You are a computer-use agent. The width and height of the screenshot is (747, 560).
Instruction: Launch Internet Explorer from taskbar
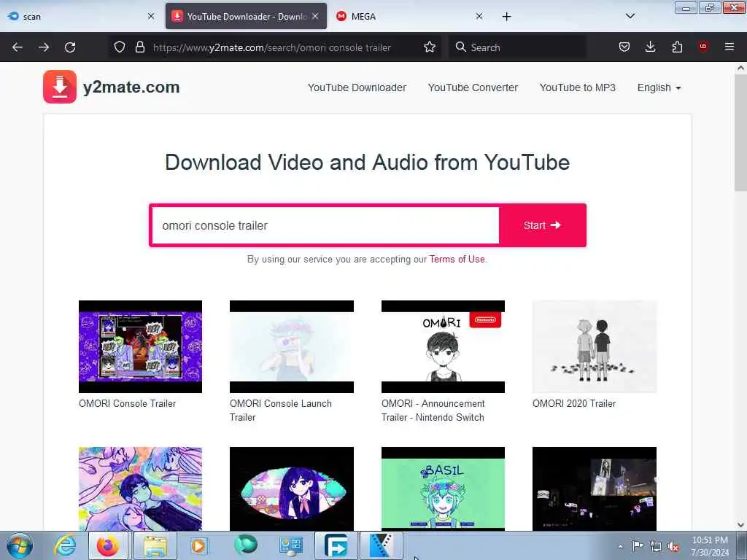[x=65, y=545]
